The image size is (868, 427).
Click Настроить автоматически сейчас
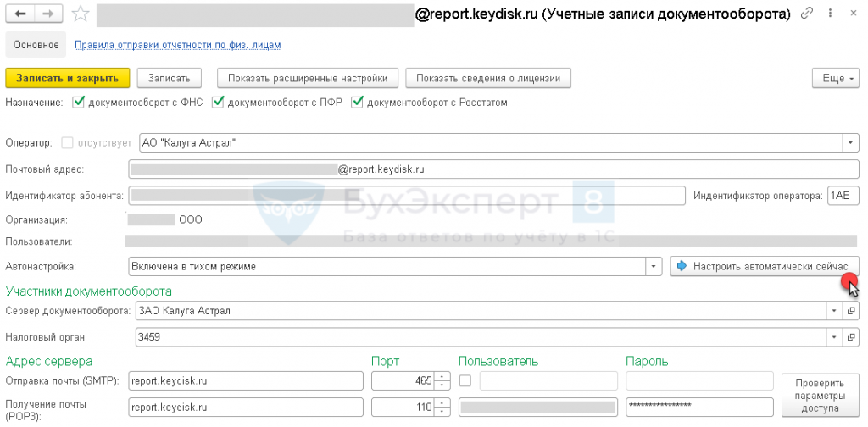(765, 266)
